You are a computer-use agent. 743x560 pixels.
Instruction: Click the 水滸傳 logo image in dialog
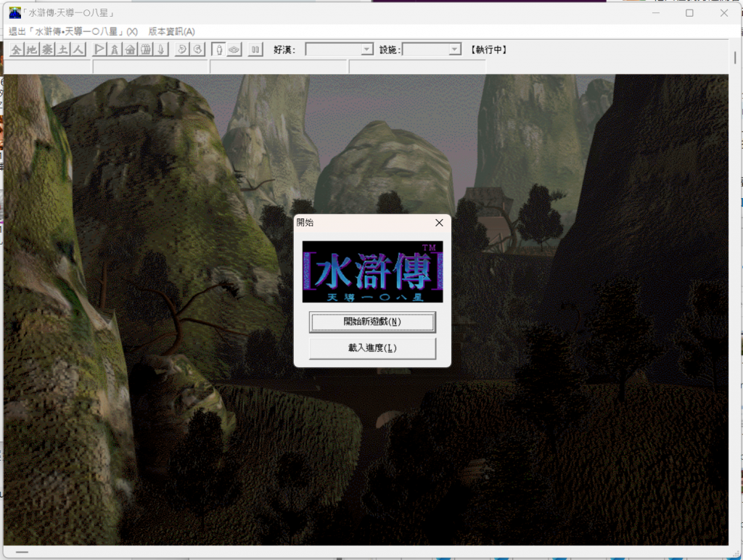point(372,271)
